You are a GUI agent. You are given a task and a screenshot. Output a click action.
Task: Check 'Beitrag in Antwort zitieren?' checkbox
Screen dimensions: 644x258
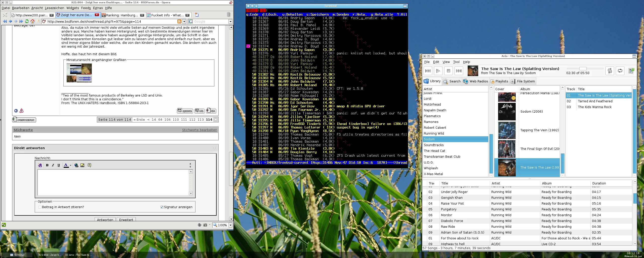[40, 207]
